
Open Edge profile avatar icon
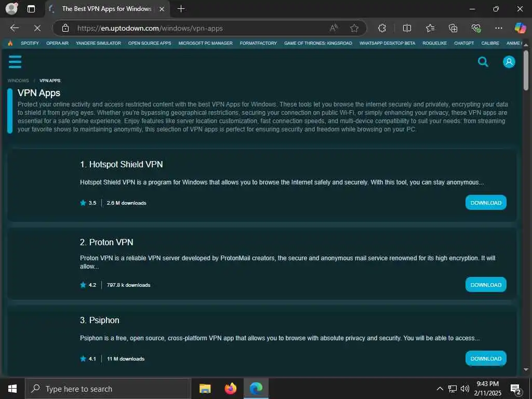click(x=11, y=9)
